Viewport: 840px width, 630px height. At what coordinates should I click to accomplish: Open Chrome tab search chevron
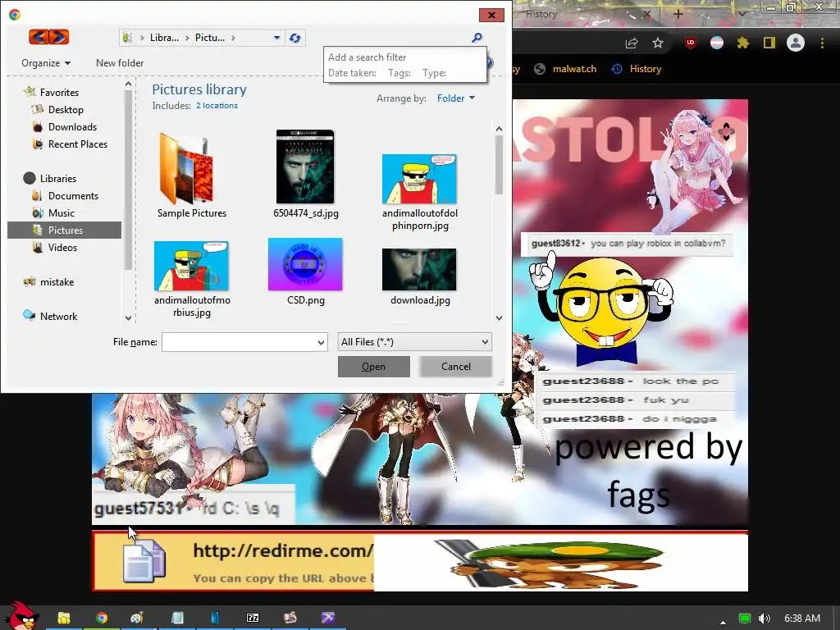(x=742, y=14)
